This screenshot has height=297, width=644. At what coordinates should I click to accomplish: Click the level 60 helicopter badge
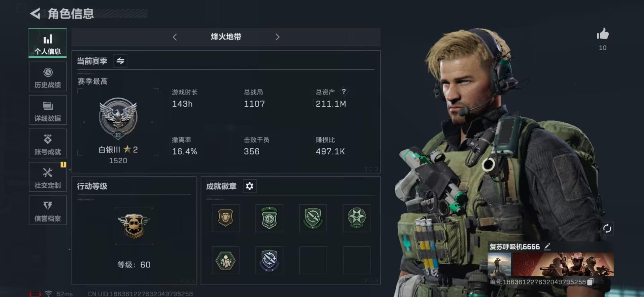(134, 226)
